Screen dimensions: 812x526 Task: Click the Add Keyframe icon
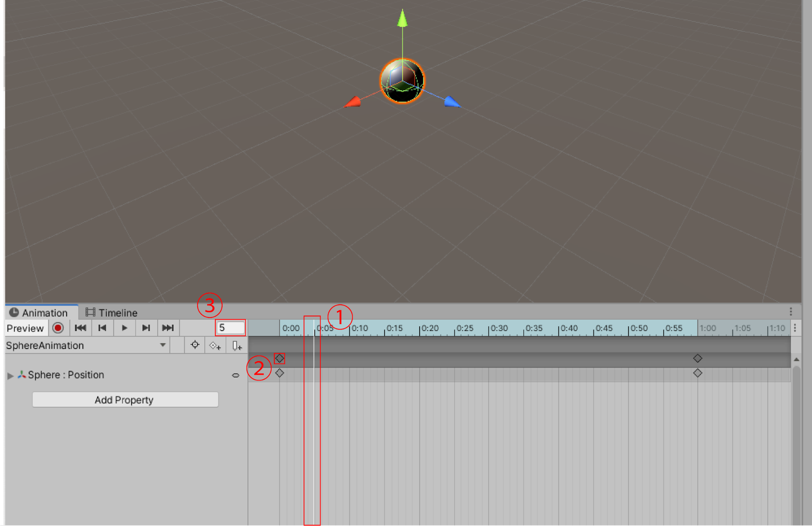pos(215,346)
